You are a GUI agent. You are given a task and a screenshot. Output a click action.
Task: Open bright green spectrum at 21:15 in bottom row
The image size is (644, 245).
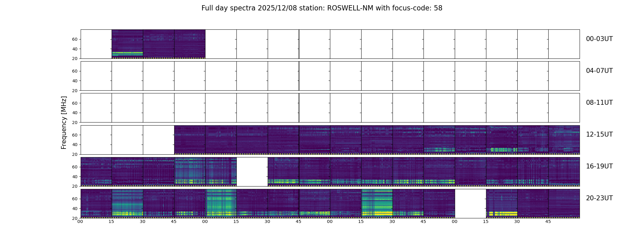[x=221, y=204]
